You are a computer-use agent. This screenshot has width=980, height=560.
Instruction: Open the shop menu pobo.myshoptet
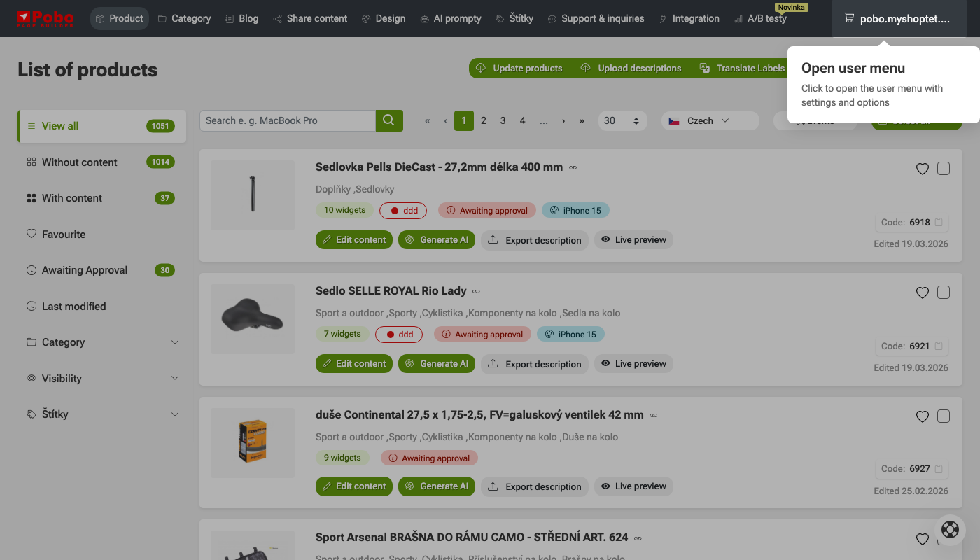click(x=899, y=19)
